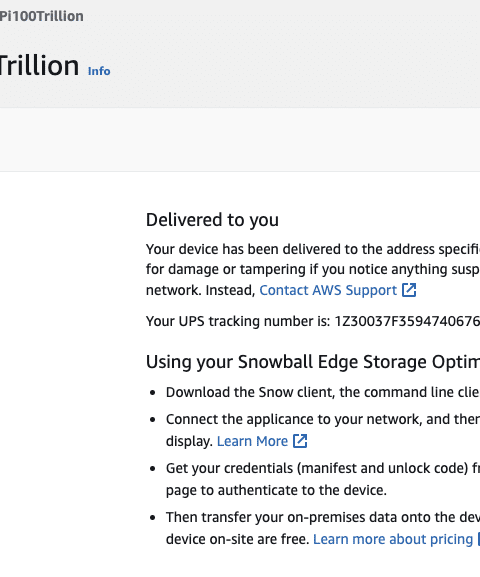Click external-link icon after pricing link

pos(479,539)
